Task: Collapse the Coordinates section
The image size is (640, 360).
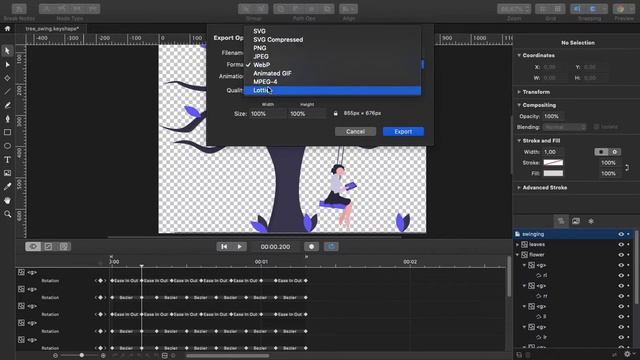Action: [x=519, y=55]
